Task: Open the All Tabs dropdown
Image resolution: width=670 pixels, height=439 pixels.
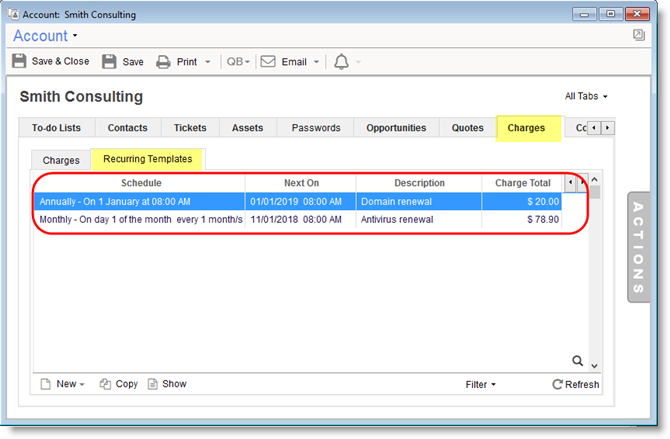Action: click(586, 97)
